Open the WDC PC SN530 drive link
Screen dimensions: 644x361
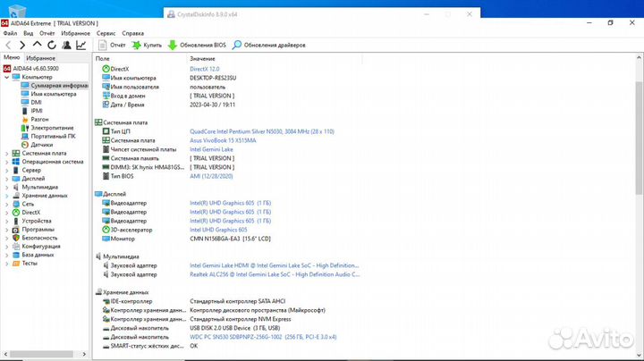click(263, 337)
